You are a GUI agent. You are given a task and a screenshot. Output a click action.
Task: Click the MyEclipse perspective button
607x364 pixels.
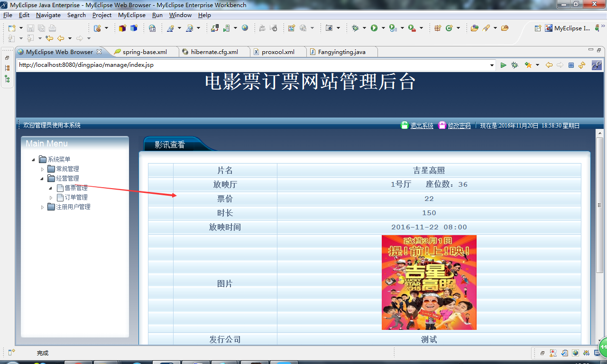(x=569, y=28)
